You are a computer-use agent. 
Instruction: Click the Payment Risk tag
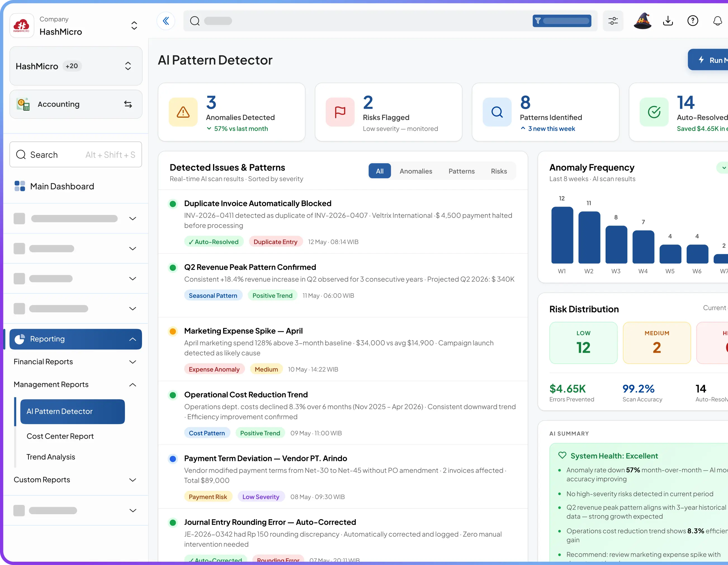[208, 497]
